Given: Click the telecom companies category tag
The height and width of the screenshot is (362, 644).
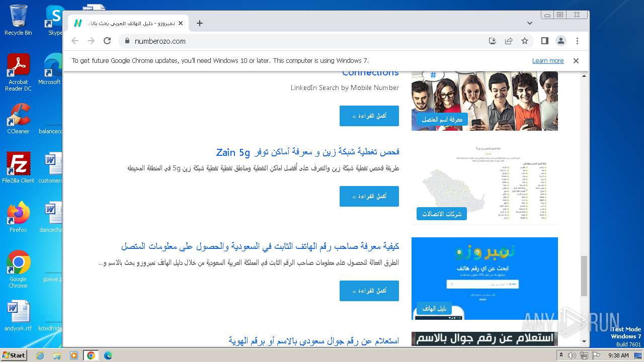Looking at the screenshot, I should (x=442, y=214).
